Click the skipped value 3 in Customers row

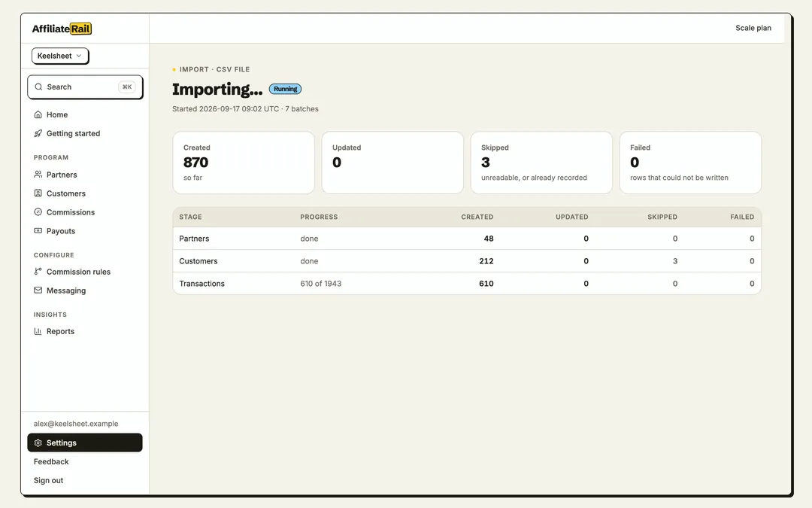(x=674, y=260)
